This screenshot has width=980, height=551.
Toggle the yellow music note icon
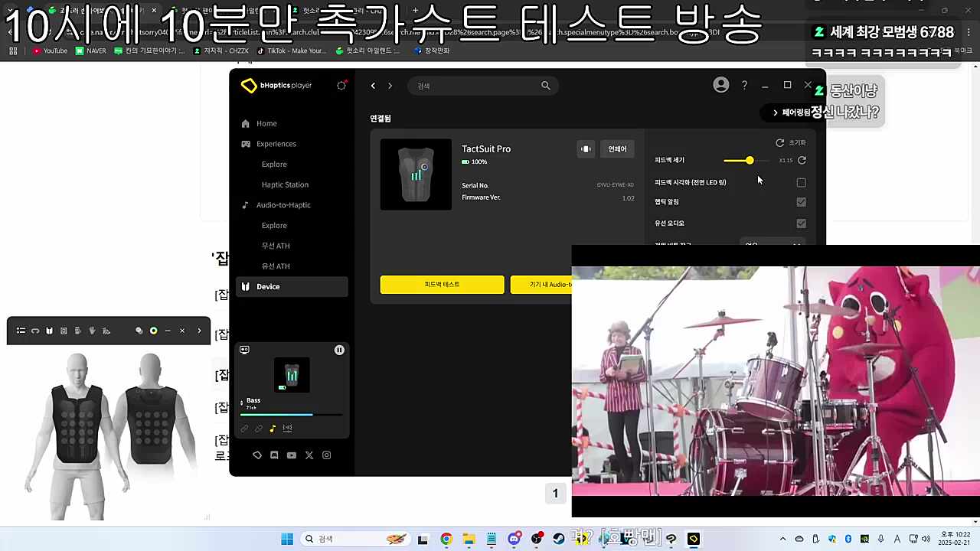click(273, 429)
